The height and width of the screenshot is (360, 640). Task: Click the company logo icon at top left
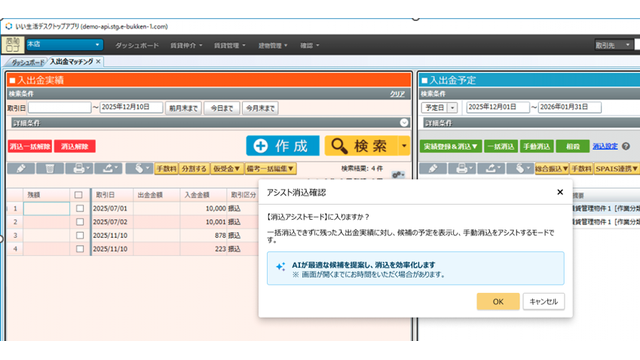[13, 45]
